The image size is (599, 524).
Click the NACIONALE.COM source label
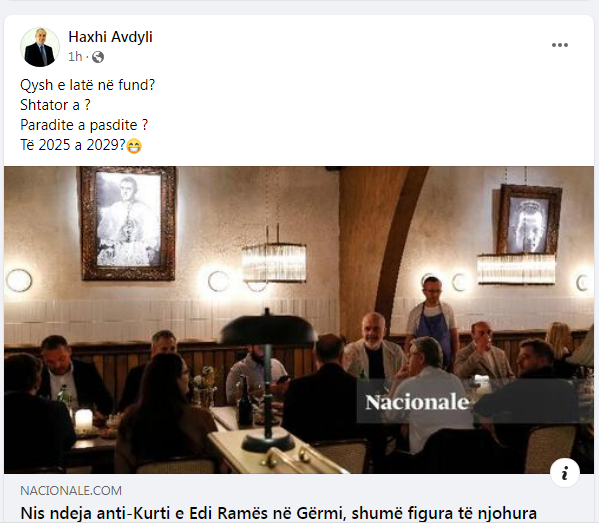pyautogui.click(x=71, y=490)
